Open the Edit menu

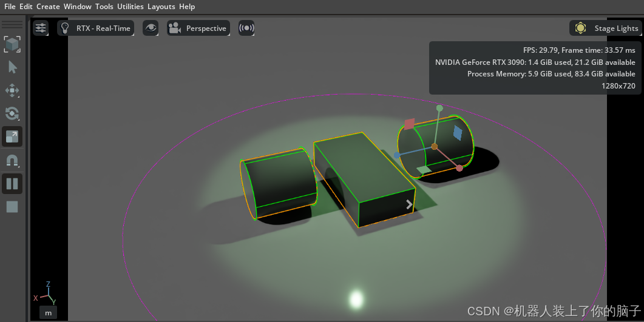tap(26, 7)
